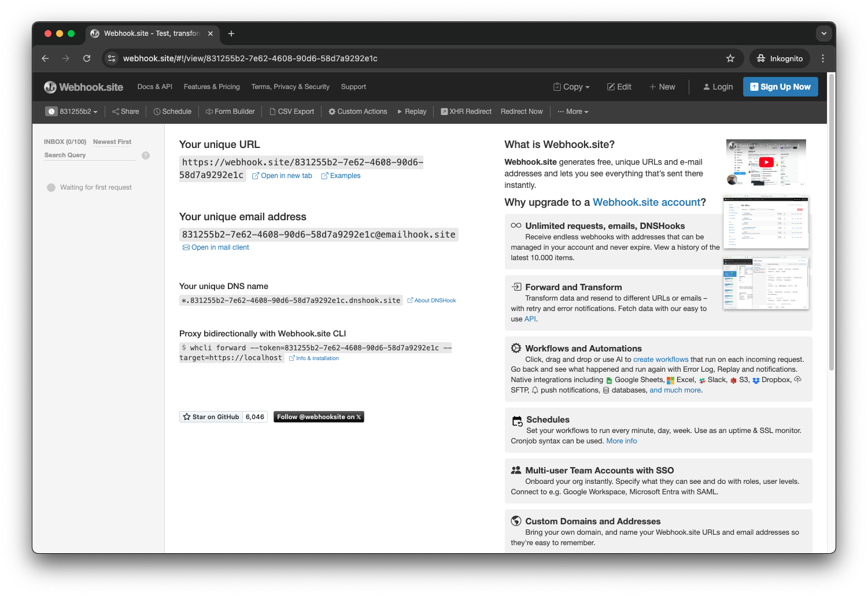Screen dimensions: 868x596
Task: Click the Sign Up Now button
Action: tap(780, 87)
